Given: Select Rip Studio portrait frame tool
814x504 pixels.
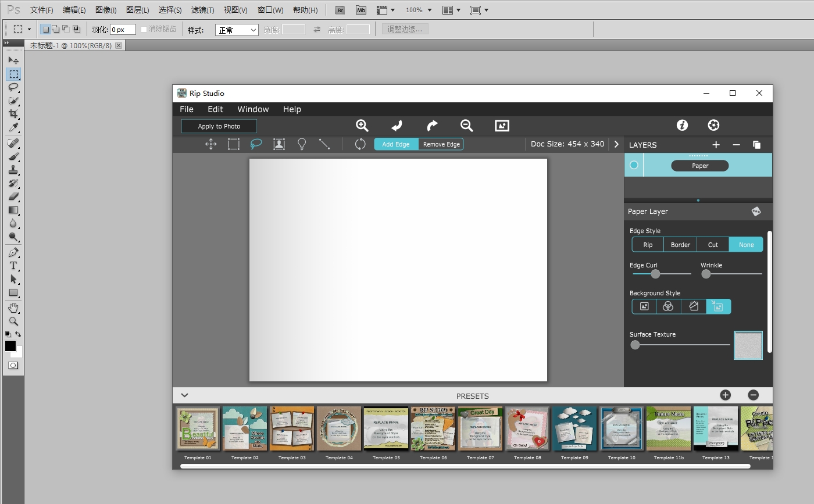Looking at the screenshot, I should pos(279,144).
